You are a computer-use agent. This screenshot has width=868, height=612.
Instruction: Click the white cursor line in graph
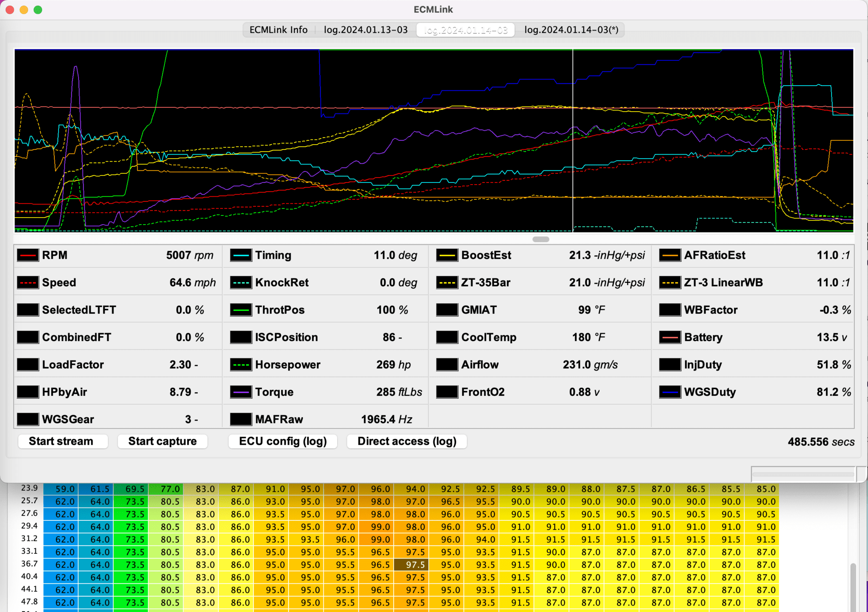[x=573, y=141]
